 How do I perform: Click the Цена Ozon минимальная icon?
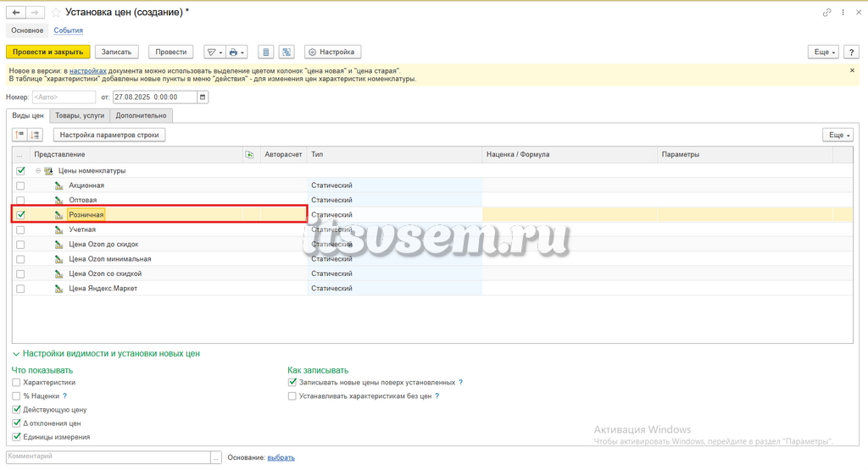pos(58,259)
